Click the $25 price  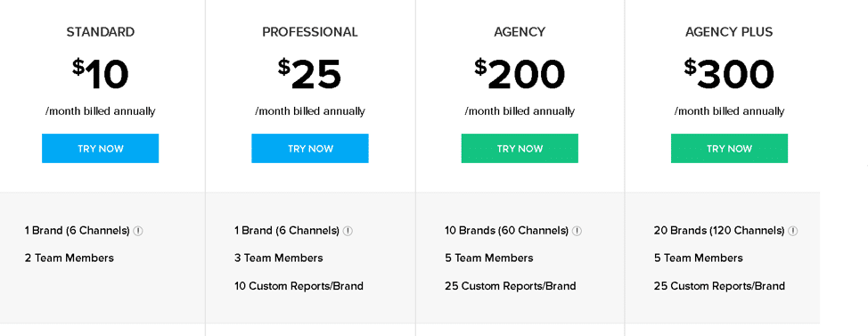(x=310, y=74)
